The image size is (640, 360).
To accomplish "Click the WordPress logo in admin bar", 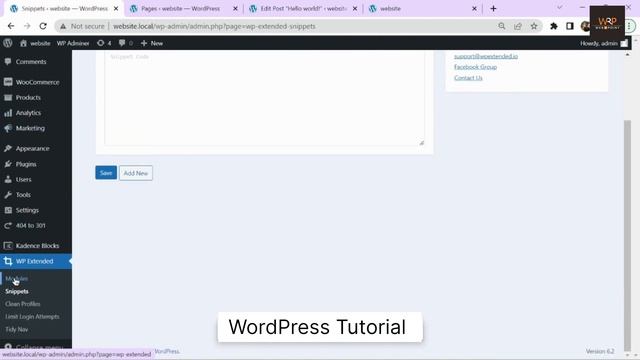I will (x=8, y=43).
